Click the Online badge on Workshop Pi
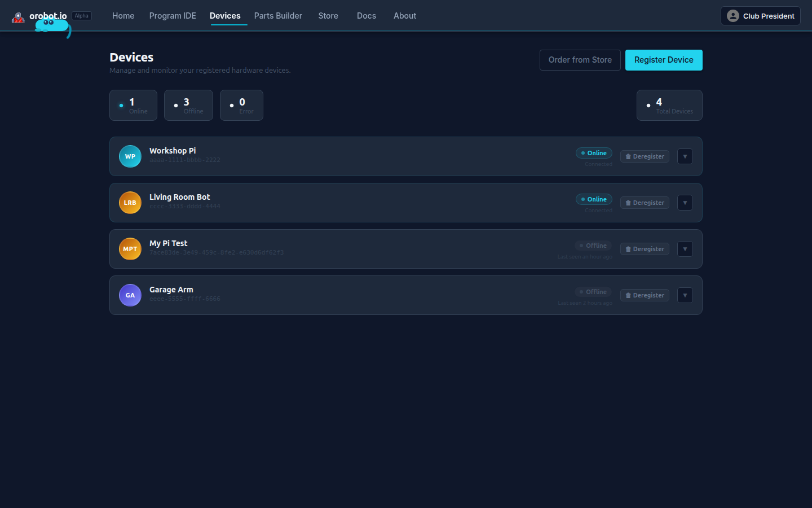Image resolution: width=812 pixels, height=508 pixels. [594, 153]
